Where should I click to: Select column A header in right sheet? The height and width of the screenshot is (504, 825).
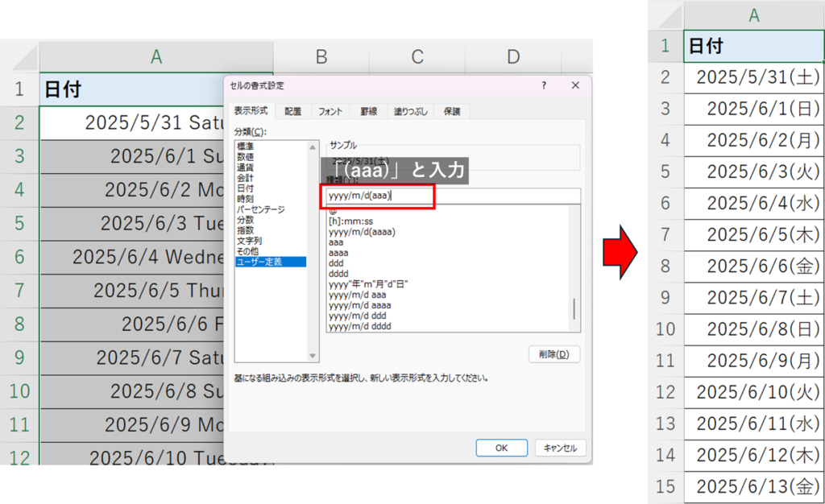[x=753, y=14]
